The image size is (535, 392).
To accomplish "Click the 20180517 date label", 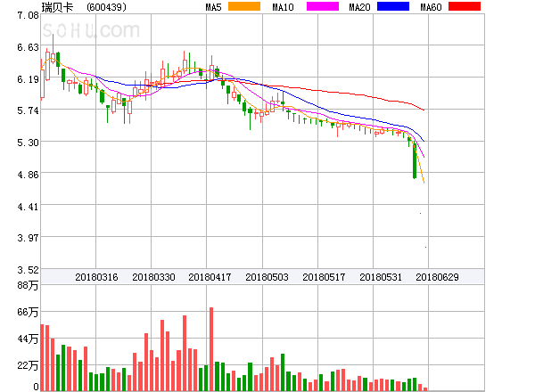I will click(x=324, y=277).
